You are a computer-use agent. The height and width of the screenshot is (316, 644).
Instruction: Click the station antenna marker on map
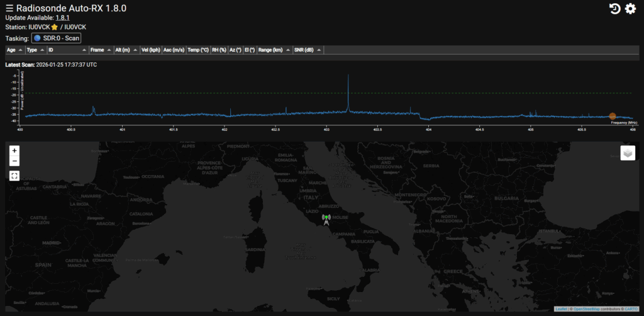tap(326, 220)
